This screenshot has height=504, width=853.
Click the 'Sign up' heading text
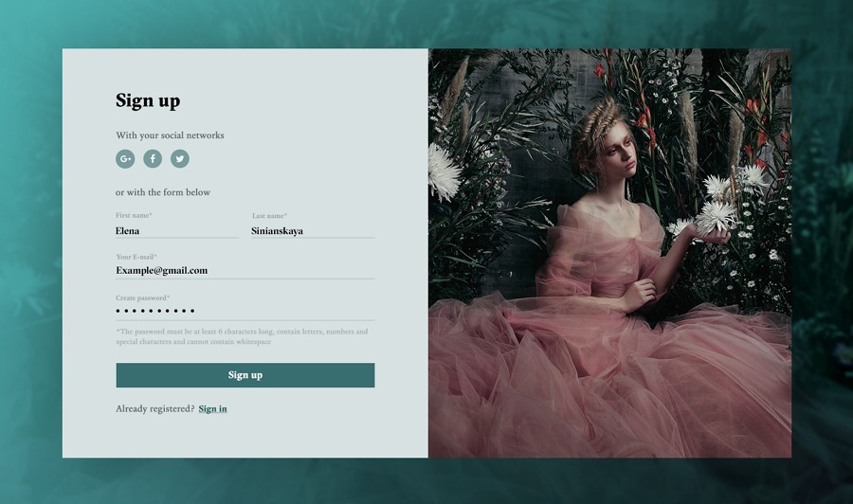pyautogui.click(x=148, y=101)
